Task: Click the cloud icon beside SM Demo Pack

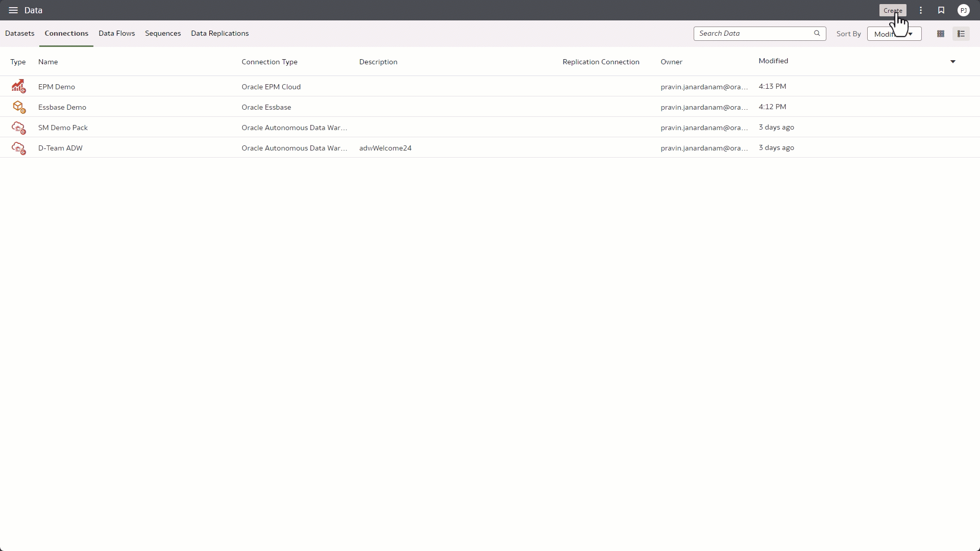Action: coord(19,127)
